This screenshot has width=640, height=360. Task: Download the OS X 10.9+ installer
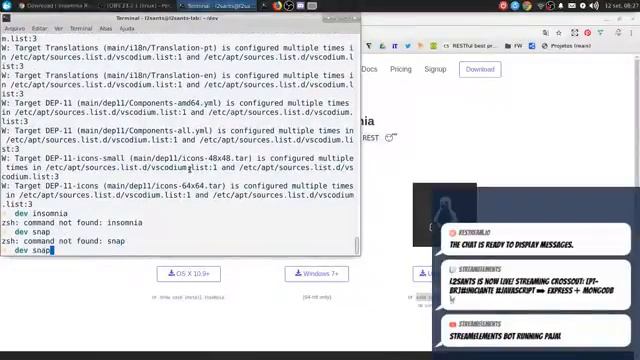tap(189, 274)
